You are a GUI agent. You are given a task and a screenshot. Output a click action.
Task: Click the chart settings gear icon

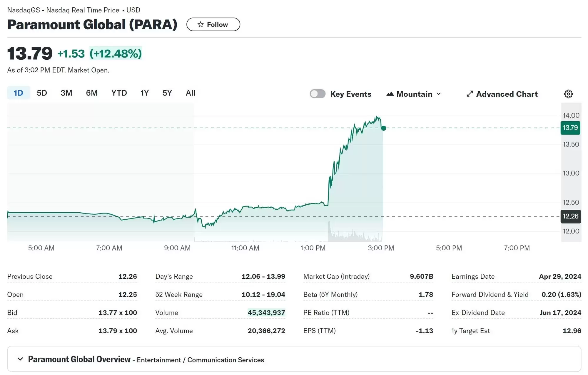tap(568, 94)
